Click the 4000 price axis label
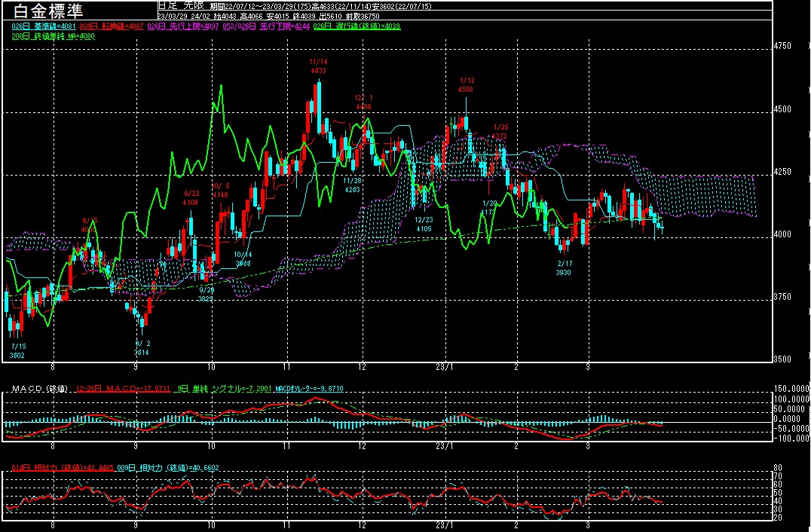 (782, 234)
